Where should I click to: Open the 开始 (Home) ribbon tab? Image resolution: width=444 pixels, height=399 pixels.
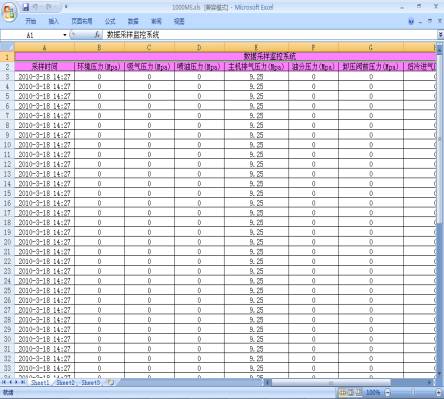31,21
